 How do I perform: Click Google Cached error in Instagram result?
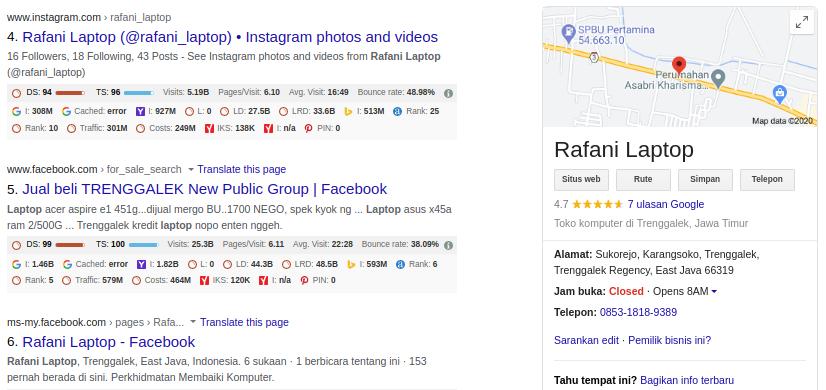pos(94,111)
